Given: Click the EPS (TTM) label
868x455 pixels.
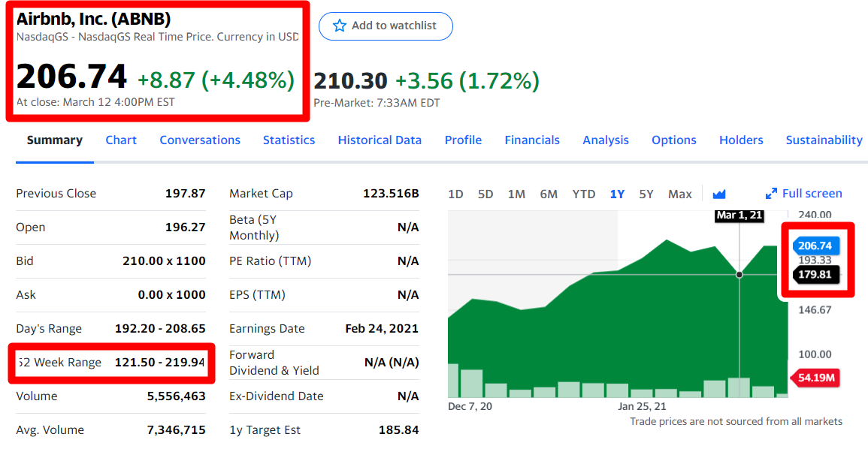Looking at the screenshot, I should 258,294.
